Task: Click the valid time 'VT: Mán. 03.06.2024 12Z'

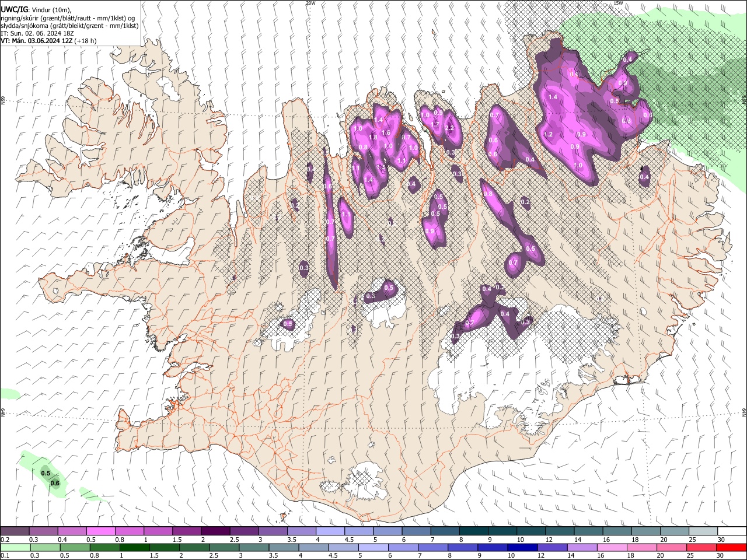Action: [37, 41]
